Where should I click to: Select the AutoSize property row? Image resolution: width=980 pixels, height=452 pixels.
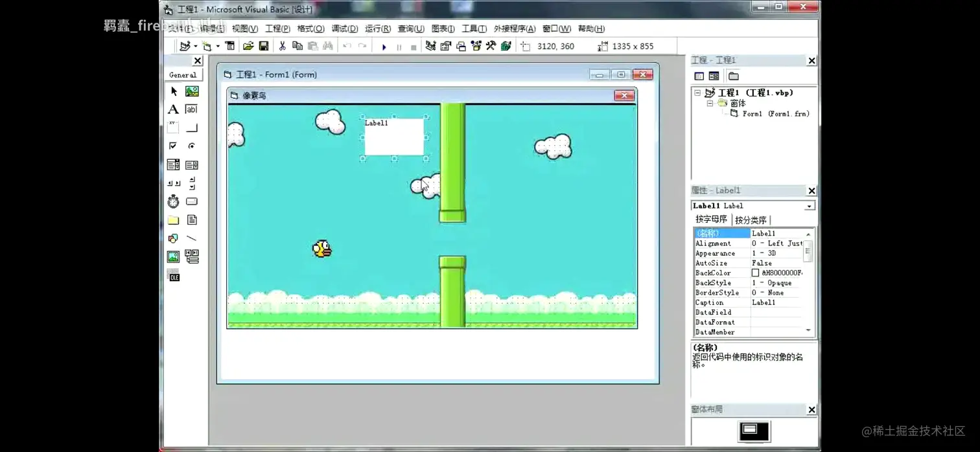pyautogui.click(x=749, y=264)
